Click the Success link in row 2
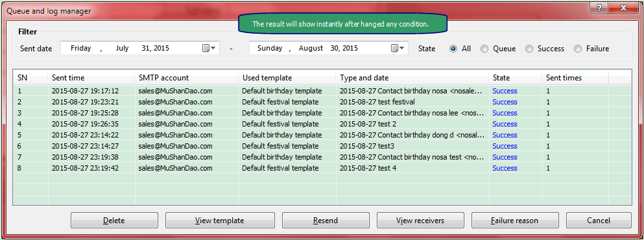 [x=505, y=102]
